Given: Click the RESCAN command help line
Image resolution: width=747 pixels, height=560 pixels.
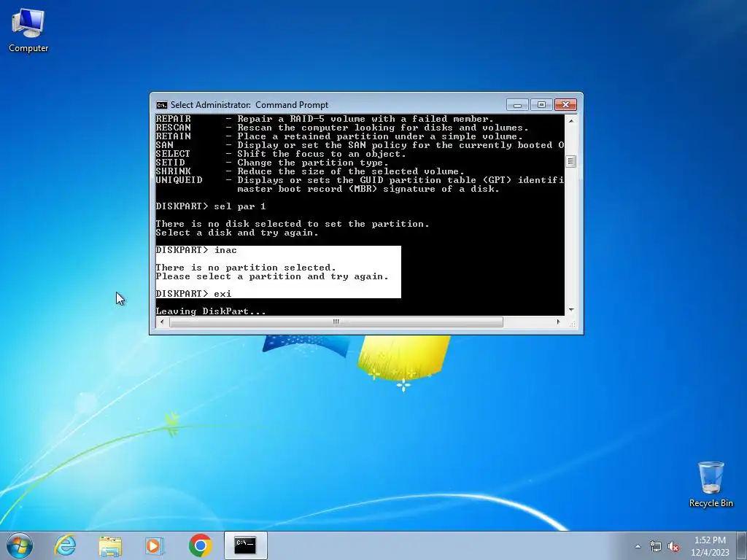Looking at the screenshot, I should [342, 128].
